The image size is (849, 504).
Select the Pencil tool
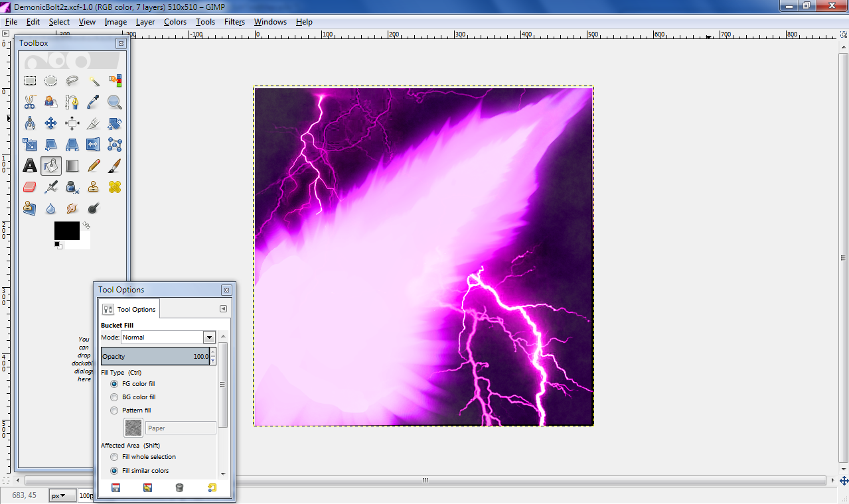tap(94, 166)
